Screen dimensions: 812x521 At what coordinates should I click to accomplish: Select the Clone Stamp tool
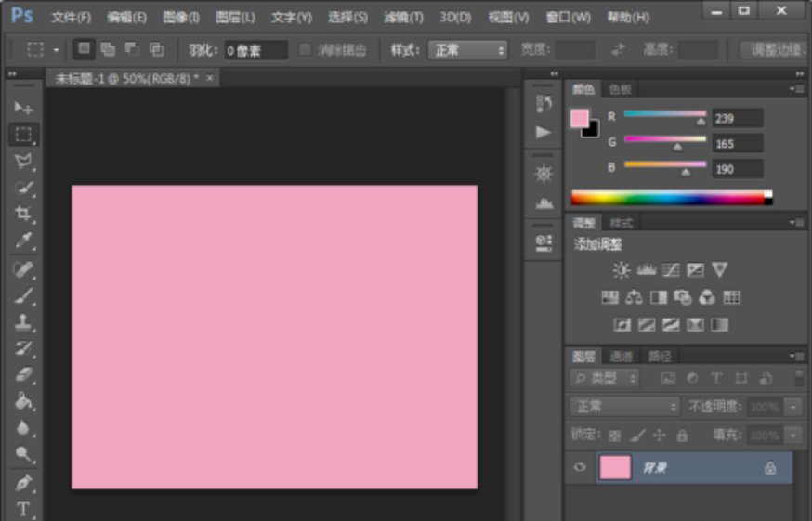point(23,322)
